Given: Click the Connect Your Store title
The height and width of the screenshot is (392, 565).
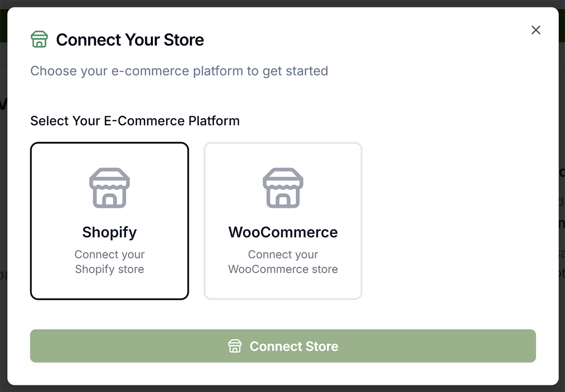Looking at the screenshot, I should coord(129,40).
